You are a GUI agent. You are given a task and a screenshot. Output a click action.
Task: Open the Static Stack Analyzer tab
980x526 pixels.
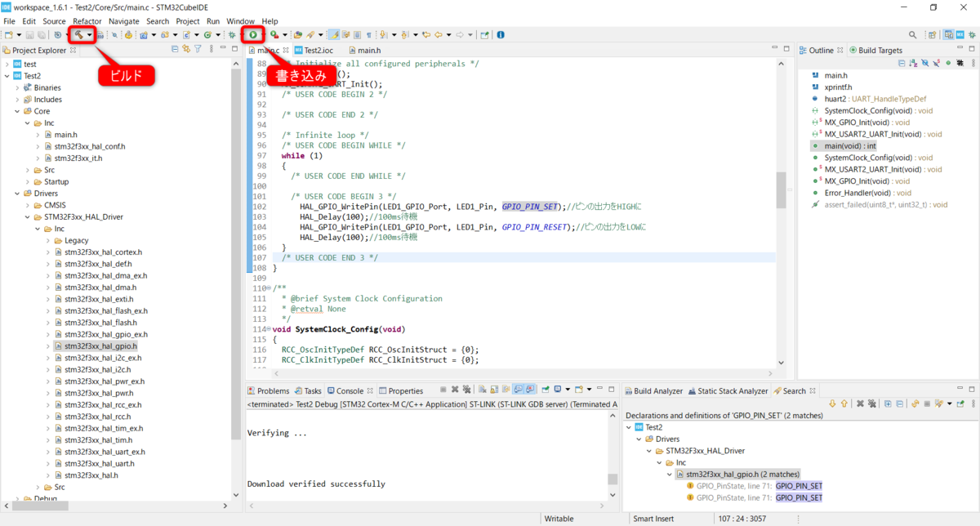pos(728,390)
